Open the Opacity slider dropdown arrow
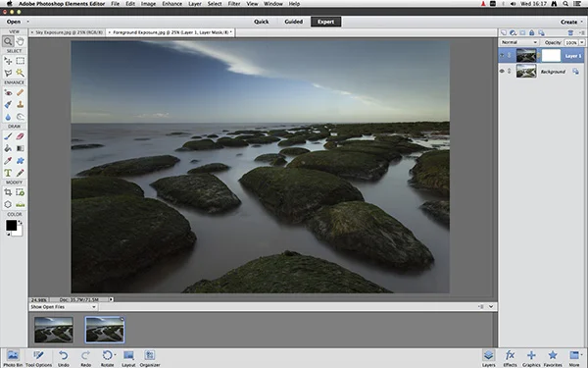 click(x=582, y=42)
